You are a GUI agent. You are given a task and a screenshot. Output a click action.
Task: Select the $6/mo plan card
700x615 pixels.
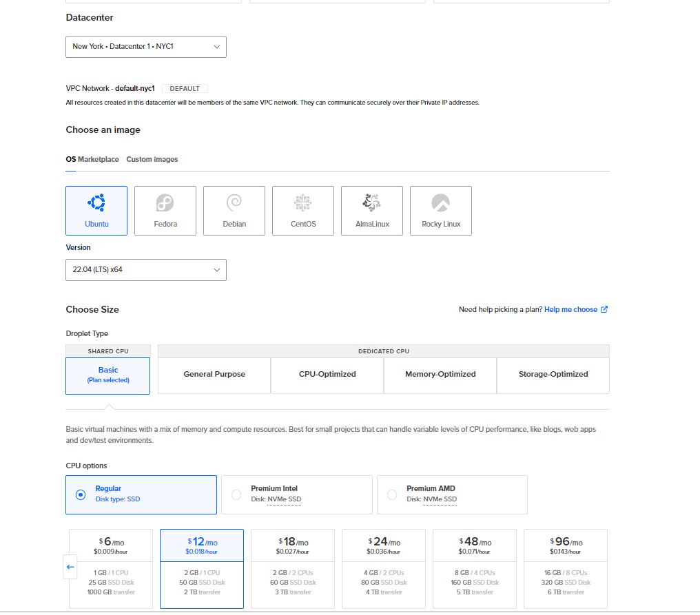point(111,568)
